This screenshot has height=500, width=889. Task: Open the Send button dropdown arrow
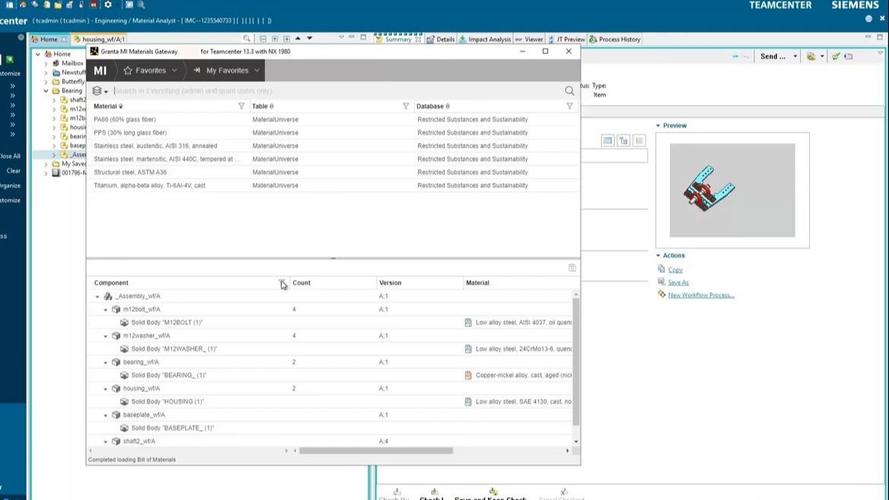795,56
